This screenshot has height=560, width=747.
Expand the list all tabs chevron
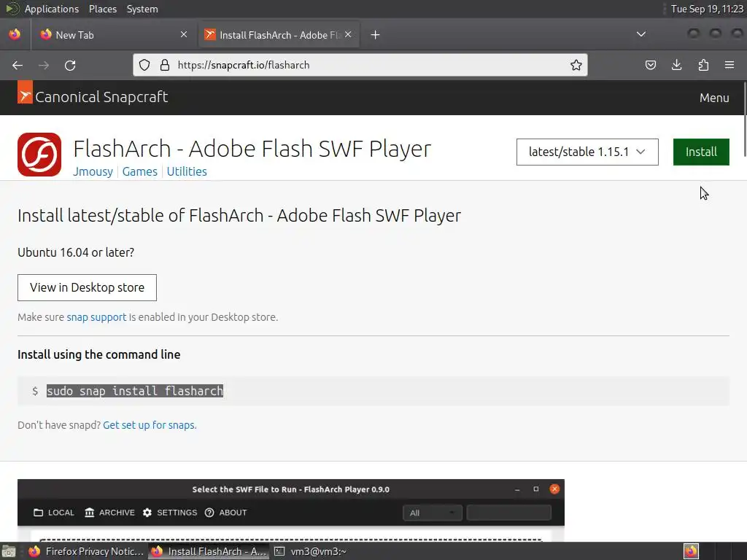[641, 34]
